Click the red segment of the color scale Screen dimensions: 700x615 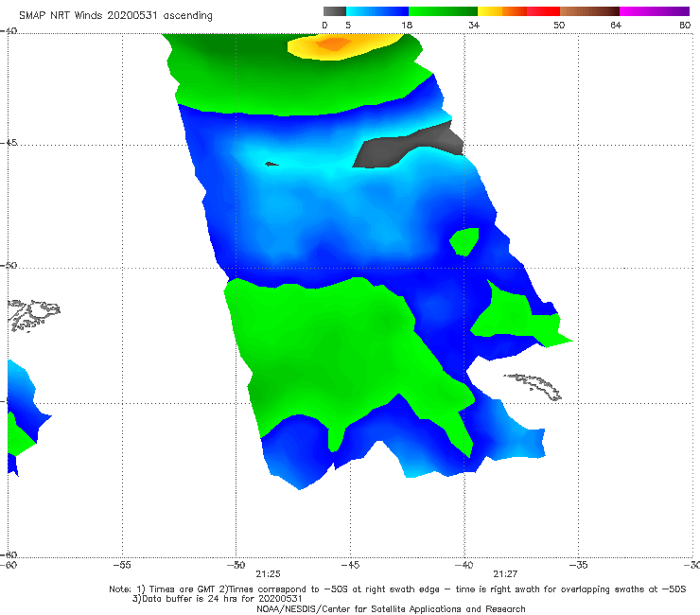tap(543, 11)
